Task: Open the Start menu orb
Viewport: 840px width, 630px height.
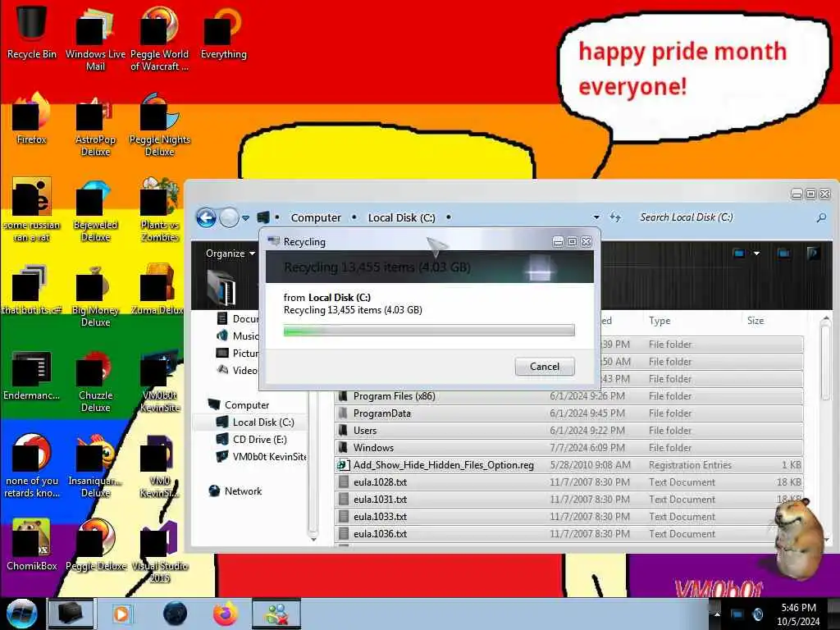Action: 21,614
